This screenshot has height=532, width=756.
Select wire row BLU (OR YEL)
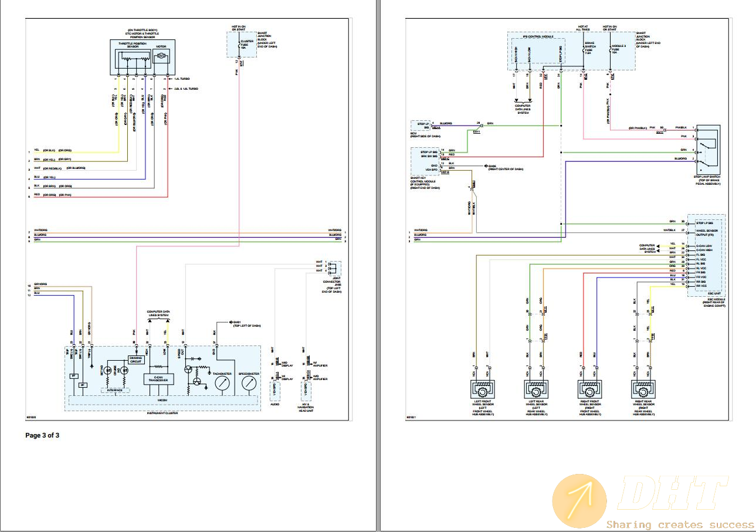pyautogui.click(x=45, y=177)
